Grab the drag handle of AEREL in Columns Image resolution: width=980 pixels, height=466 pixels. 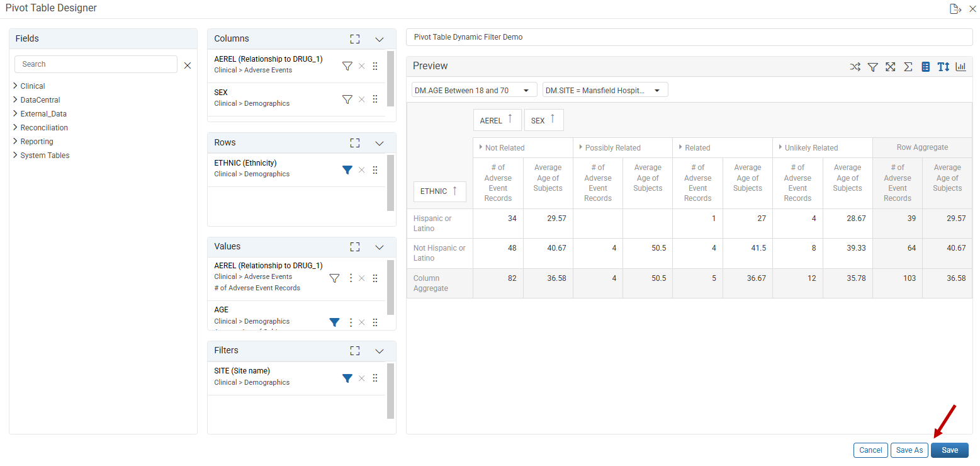coord(375,65)
